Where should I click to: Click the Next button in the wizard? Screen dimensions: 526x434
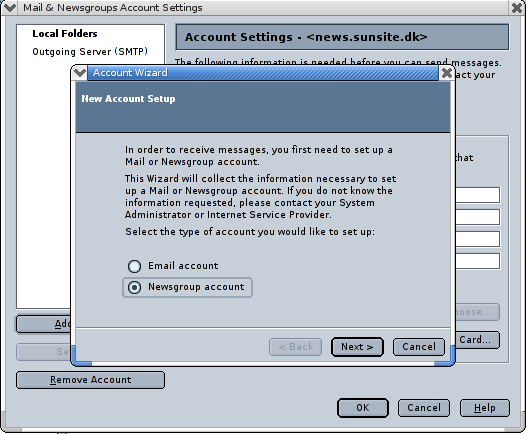[x=357, y=347]
